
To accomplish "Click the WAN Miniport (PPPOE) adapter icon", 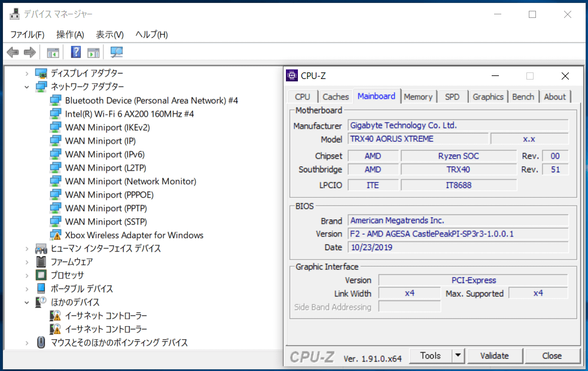I will coord(56,194).
